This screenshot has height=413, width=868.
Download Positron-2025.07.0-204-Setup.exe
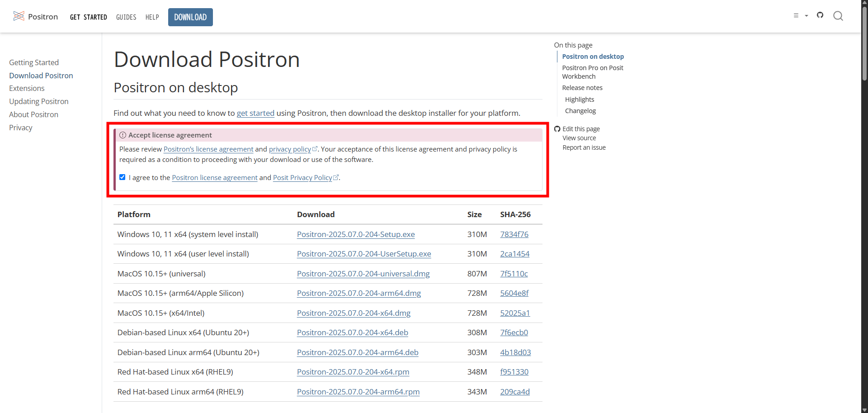[x=356, y=234]
